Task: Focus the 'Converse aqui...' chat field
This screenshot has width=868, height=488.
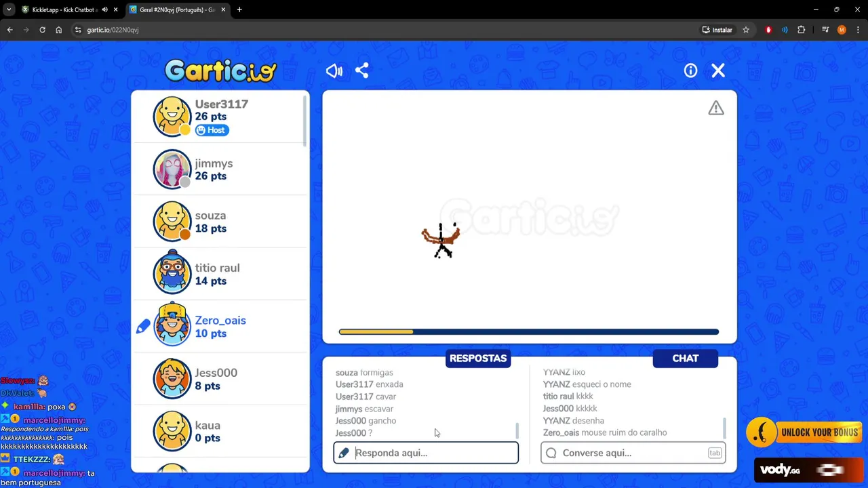Action: pos(633,453)
